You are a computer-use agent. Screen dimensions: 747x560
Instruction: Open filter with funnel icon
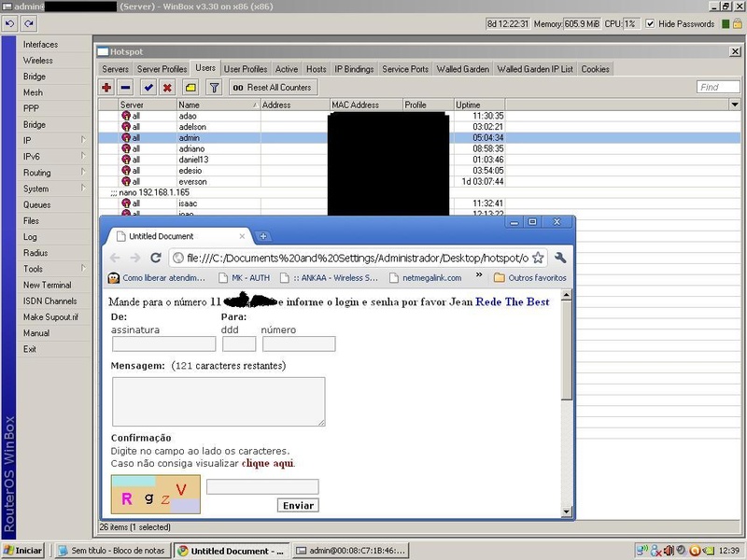[215, 88]
